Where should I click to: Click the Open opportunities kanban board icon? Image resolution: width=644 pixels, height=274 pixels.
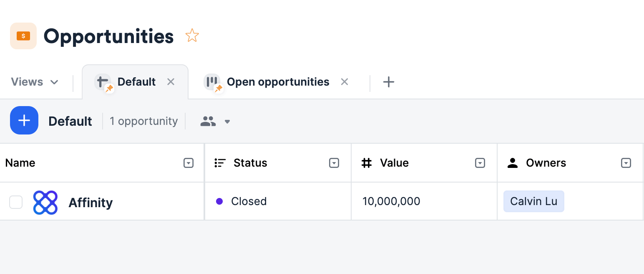[212, 81]
